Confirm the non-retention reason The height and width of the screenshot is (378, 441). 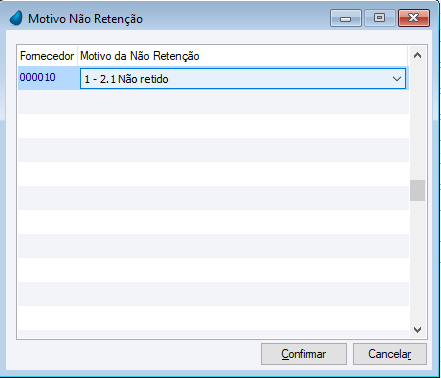(x=304, y=354)
